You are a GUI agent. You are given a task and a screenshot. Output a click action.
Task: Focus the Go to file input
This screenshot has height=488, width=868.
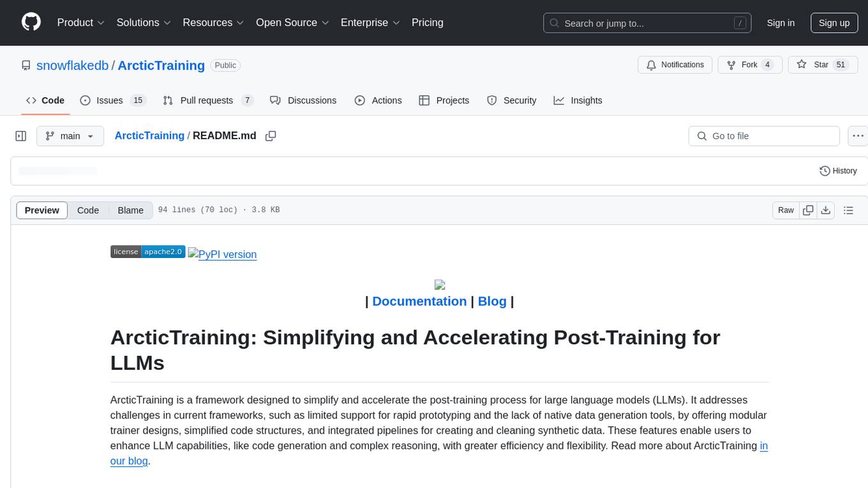click(764, 136)
